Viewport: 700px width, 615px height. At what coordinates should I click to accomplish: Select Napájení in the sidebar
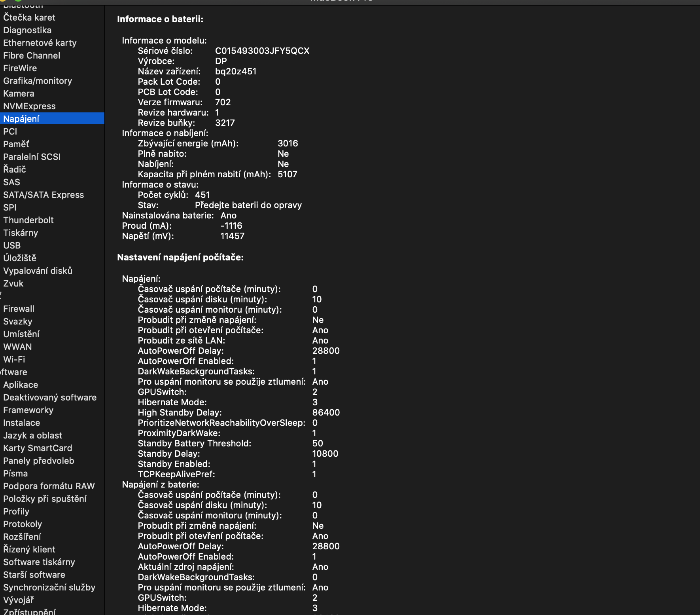pos(21,119)
